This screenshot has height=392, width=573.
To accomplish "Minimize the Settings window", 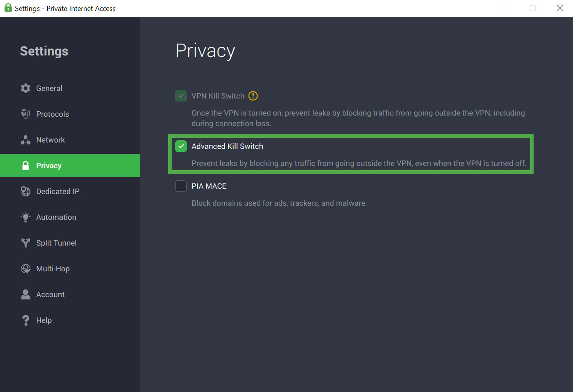I will point(505,8).
